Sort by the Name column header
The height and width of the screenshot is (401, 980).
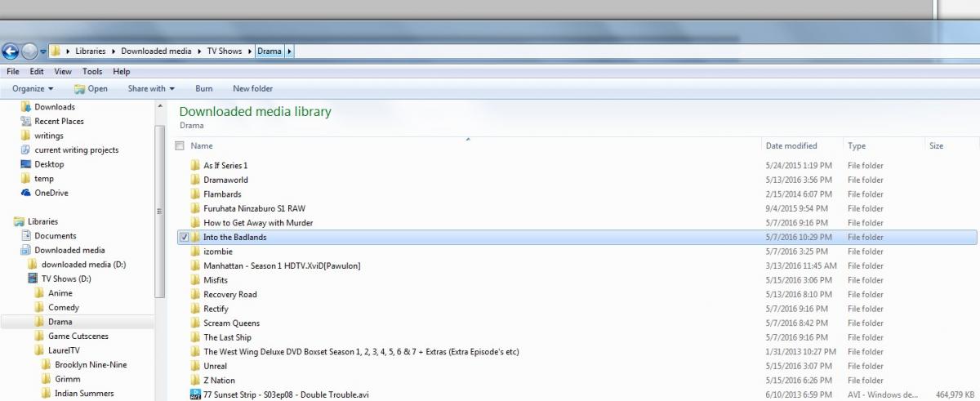pyautogui.click(x=201, y=145)
